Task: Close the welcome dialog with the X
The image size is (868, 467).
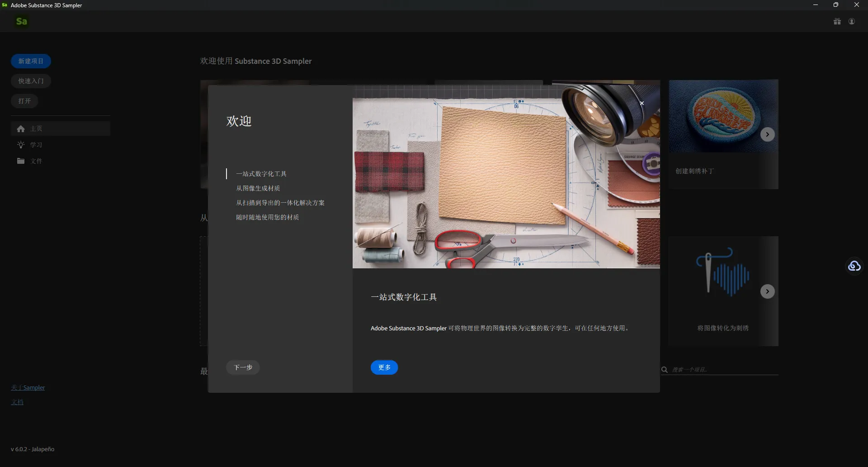Action: click(x=642, y=103)
